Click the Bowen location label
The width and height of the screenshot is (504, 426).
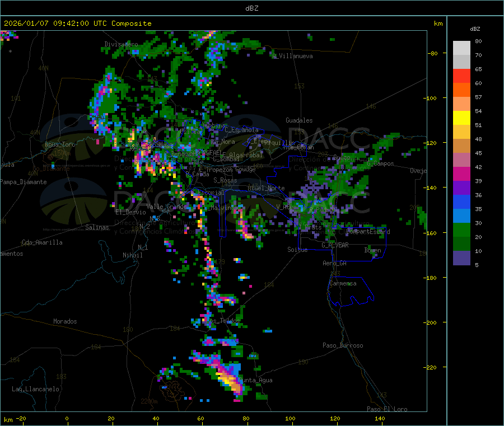pos(373,250)
